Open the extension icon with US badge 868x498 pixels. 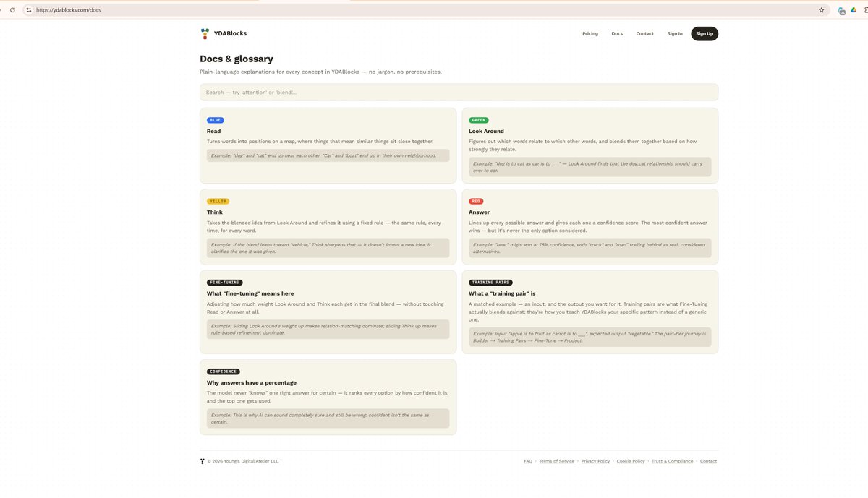842,11
